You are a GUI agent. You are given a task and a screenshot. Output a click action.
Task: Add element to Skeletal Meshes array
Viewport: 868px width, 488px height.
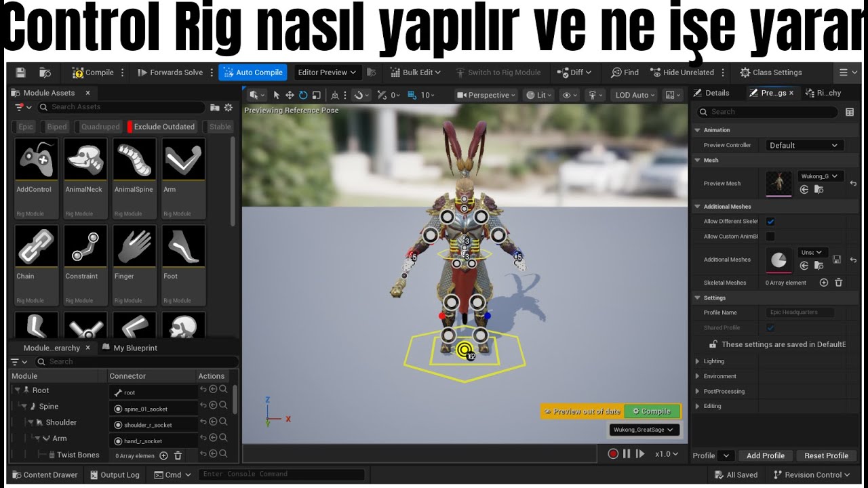point(824,283)
